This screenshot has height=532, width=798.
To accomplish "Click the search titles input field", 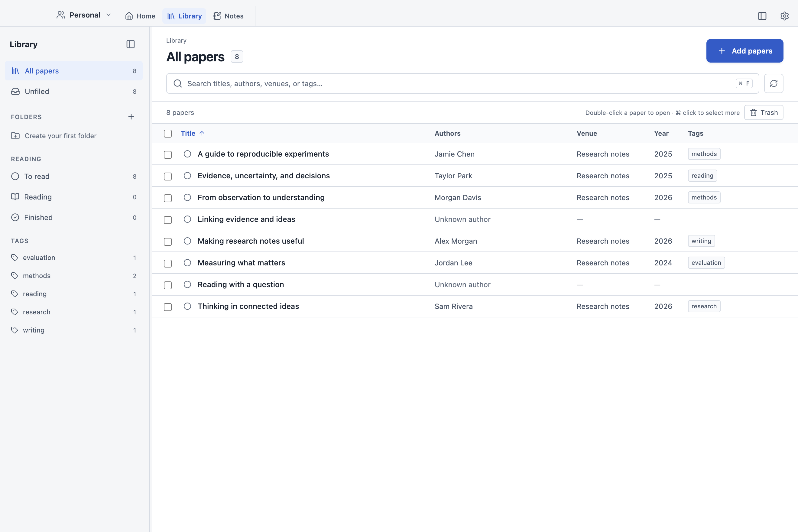I will coord(462,83).
